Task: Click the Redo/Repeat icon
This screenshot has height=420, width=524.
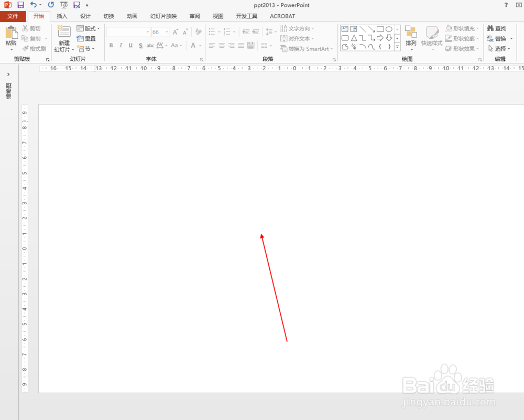Action: pyautogui.click(x=50, y=5)
